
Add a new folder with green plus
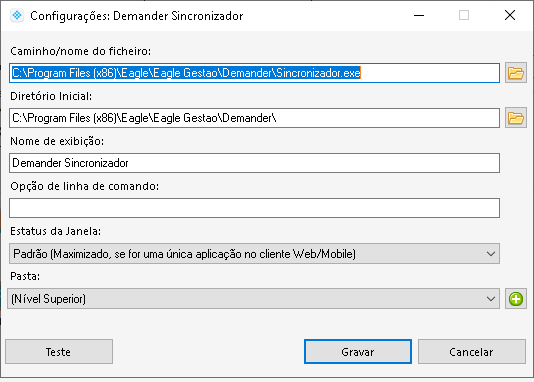point(516,299)
